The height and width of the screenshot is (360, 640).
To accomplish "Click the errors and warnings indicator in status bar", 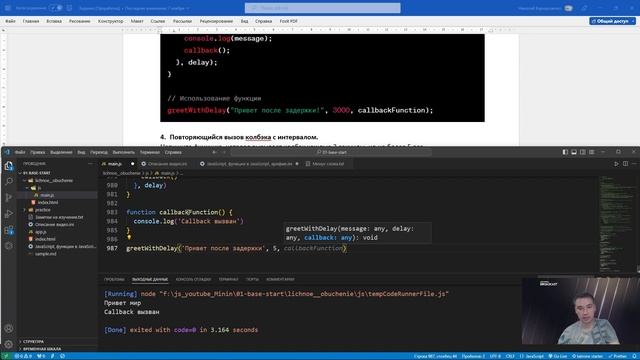I will click(x=23, y=356).
